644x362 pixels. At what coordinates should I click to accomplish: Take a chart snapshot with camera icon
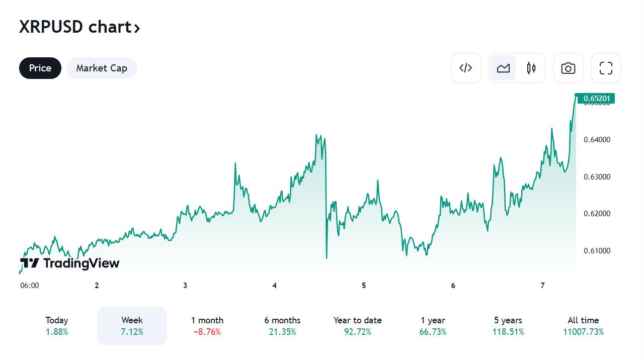tap(568, 68)
